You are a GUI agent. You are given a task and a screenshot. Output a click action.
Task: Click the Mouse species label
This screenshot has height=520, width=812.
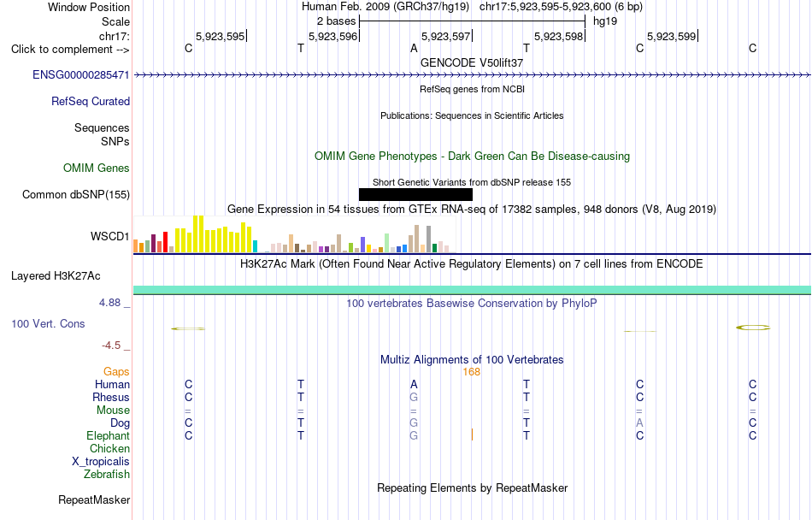tap(114, 411)
